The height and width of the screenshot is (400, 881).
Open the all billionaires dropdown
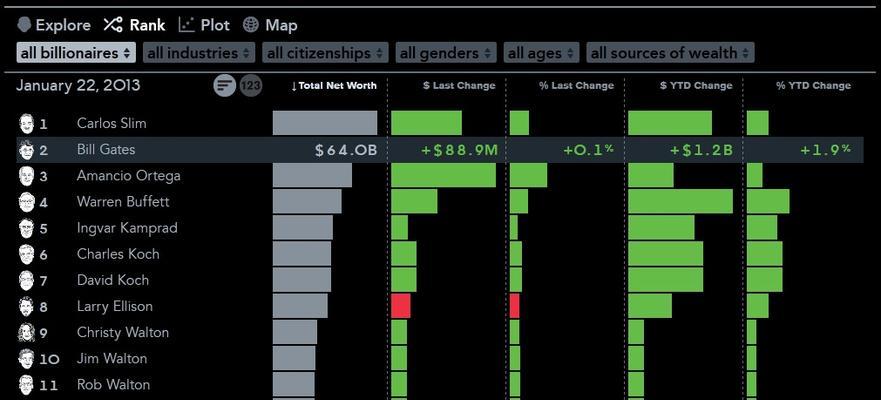(76, 53)
